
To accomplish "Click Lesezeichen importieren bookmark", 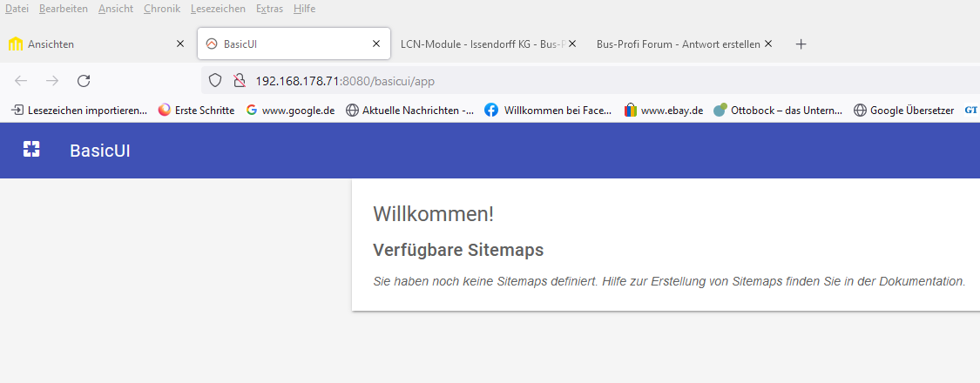I will [78, 111].
